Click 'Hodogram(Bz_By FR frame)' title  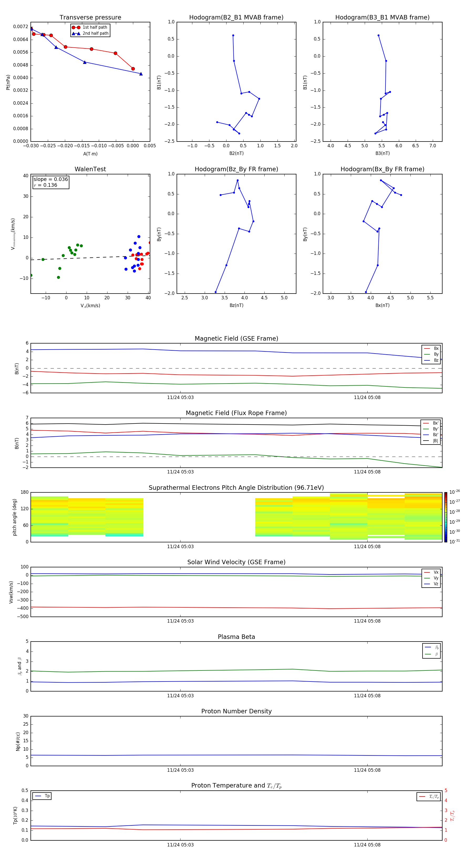tap(236, 169)
